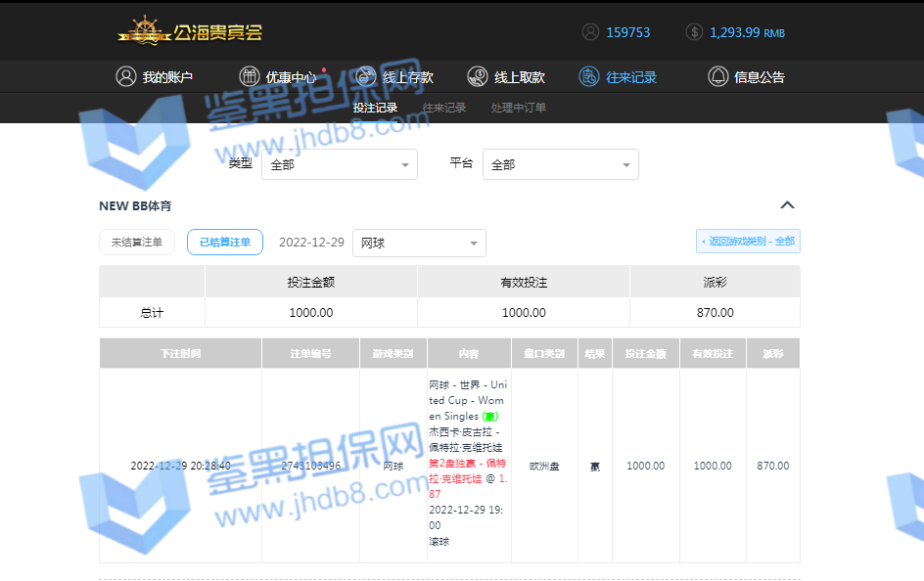The image size is (924, 581).
Task: Select 已结算注单 settled bets
Action: point(225,243)
